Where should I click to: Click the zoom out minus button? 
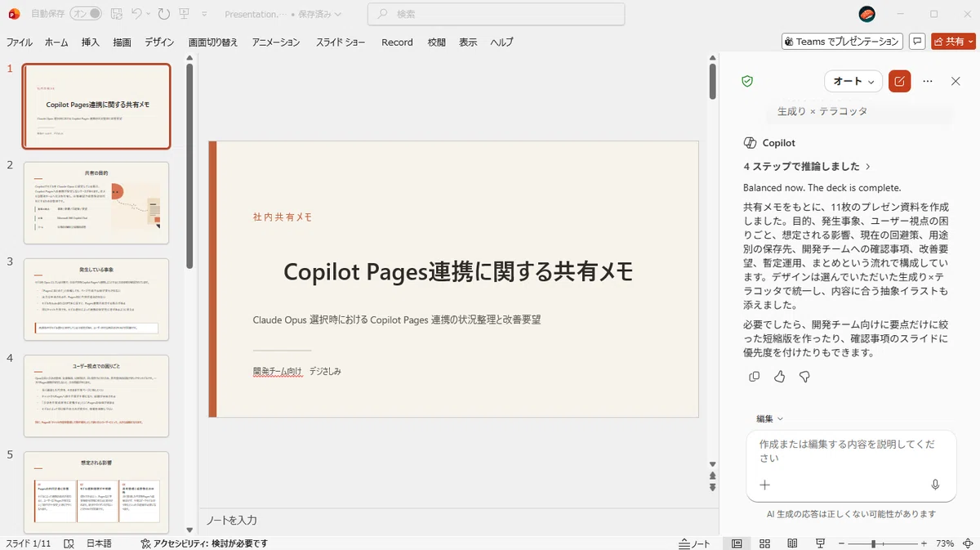[840, 543]
